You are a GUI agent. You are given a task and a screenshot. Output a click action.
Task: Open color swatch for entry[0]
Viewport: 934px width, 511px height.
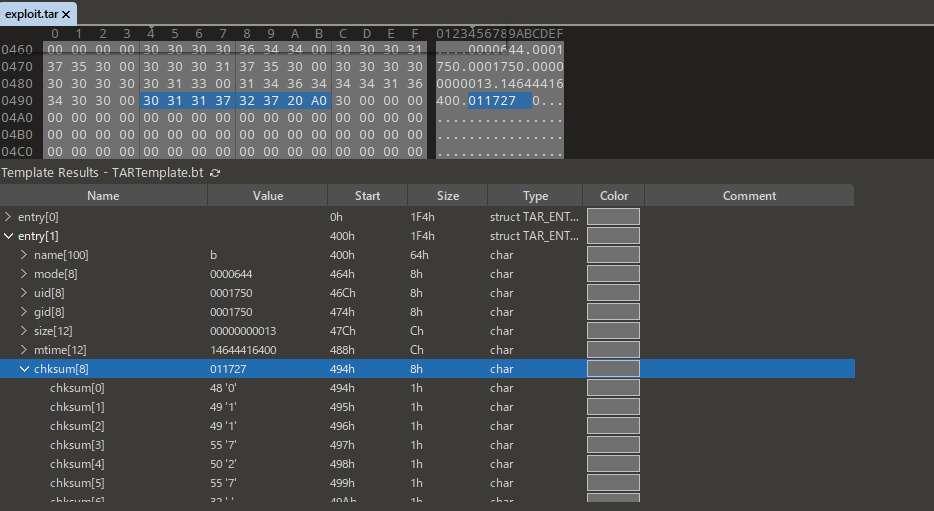click(x=613, y=217)
